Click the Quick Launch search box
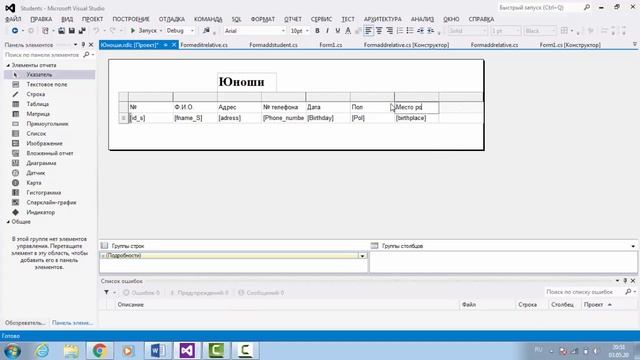Image resolution: width=640 pixels, height=360 pixels. point(540,8)
